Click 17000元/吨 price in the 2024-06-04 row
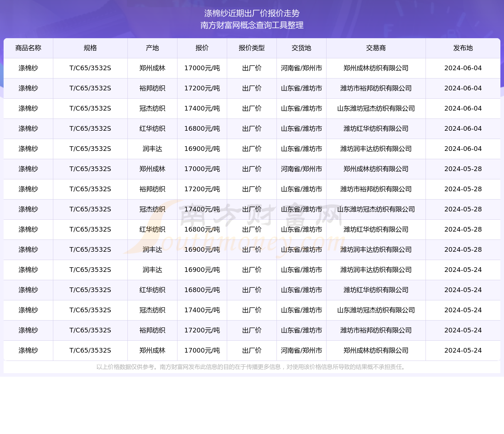504x434 pixels. click(x=202, y=68)
